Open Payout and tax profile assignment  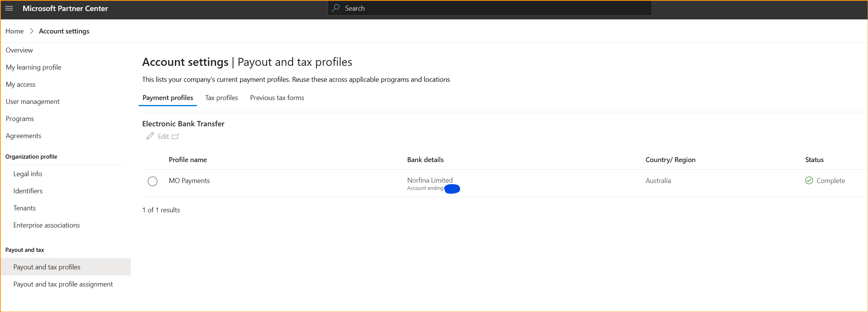coord(63,284)
